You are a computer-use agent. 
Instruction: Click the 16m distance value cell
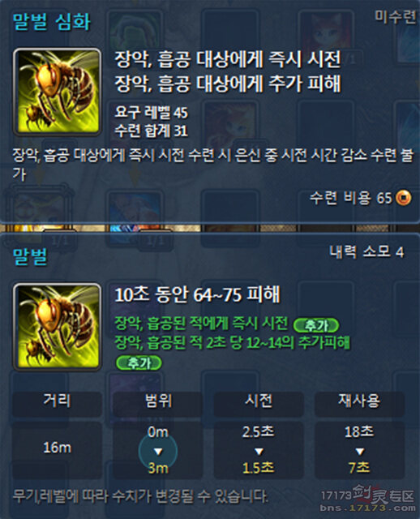(x=57, y=448)
